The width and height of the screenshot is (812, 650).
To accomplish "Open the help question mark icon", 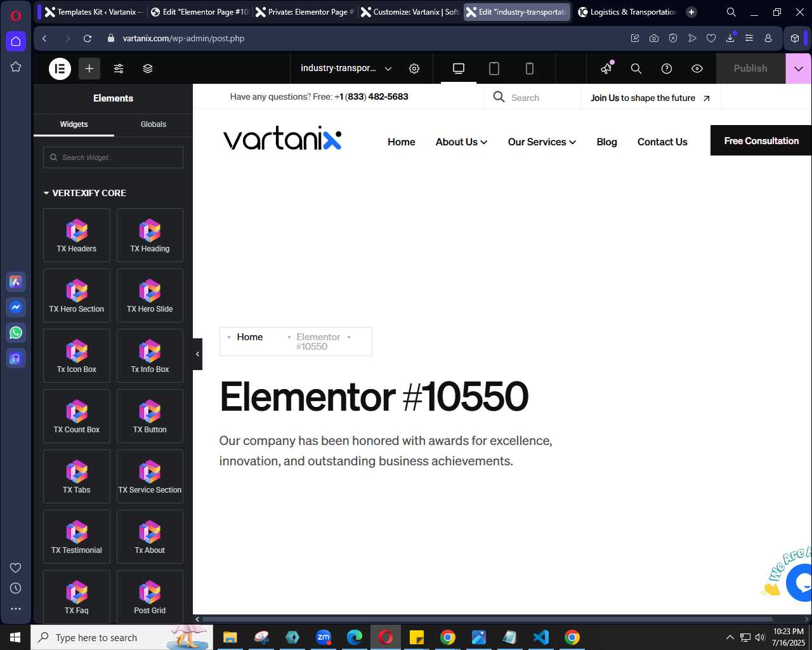I will click(x=667, y=69).
